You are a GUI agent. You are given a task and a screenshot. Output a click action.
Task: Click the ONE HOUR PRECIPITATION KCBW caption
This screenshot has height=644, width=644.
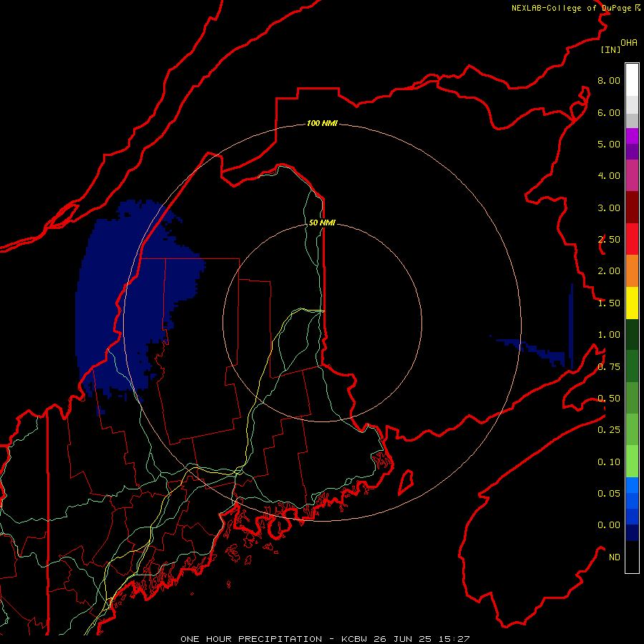point(325,639)
